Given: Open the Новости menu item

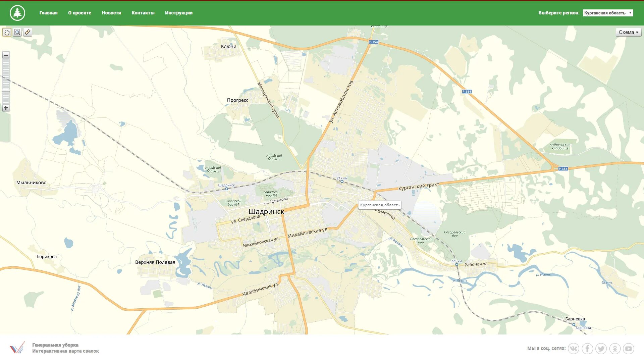Looking at the screenshot, I should tap(111, 13).
